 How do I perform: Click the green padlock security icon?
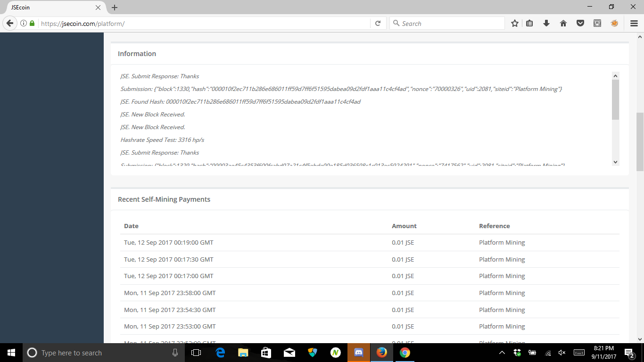click(32, 23)
